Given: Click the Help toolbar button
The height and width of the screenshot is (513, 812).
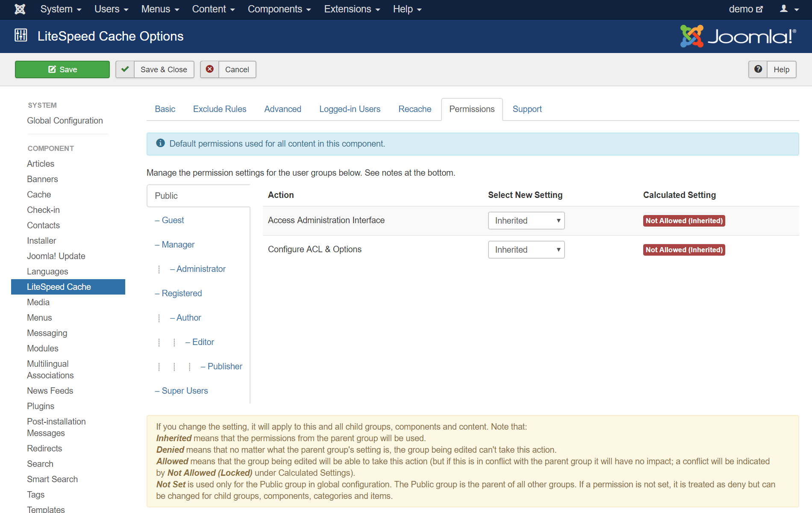Looking at the screenshot, I should (772, 69).
